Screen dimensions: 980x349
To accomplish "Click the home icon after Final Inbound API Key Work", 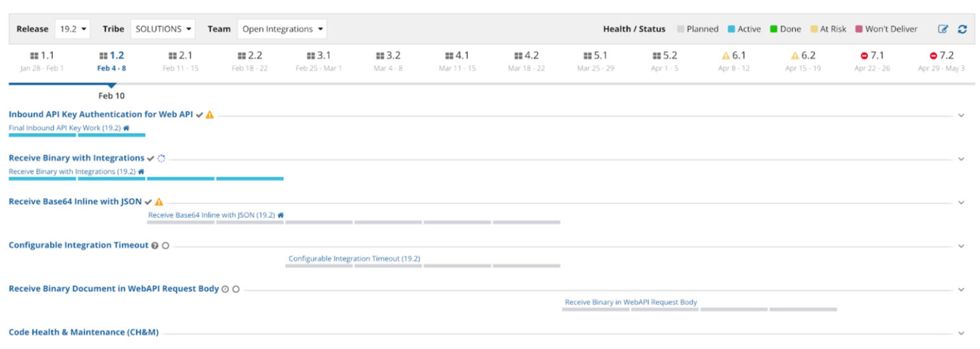I will [126, 128].
